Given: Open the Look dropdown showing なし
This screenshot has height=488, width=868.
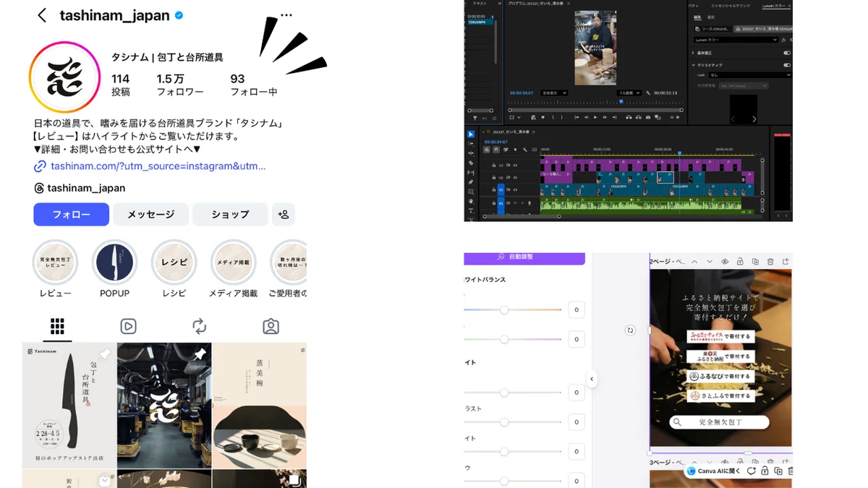Looking at the screenshot, I should click(x=750, y=75).
